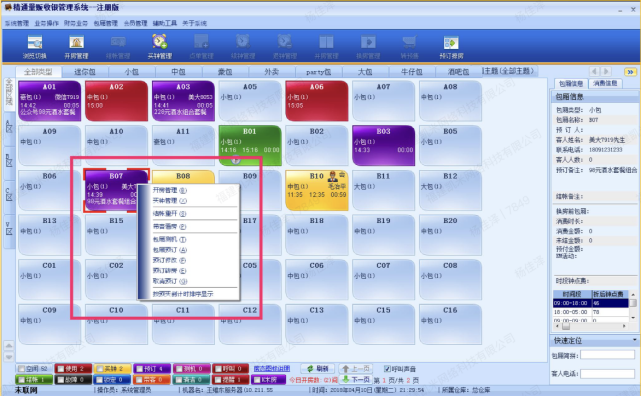Screen dimensions: 641x396
Task: Click the greyed 退钟管理 clock toolbar icon
Action: coord(285,47)
